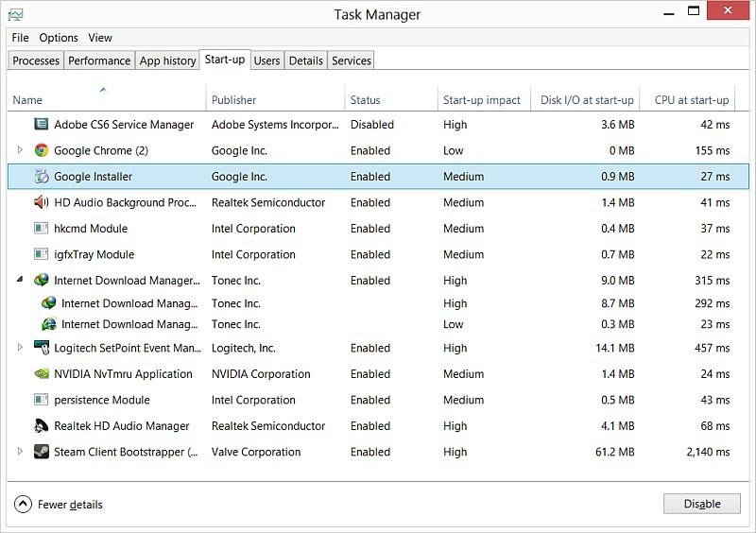Image resolution: width=756 pixels, height=533 pixels.
Task: Select the hkcmd Module row name
Action: coord(91,228)
